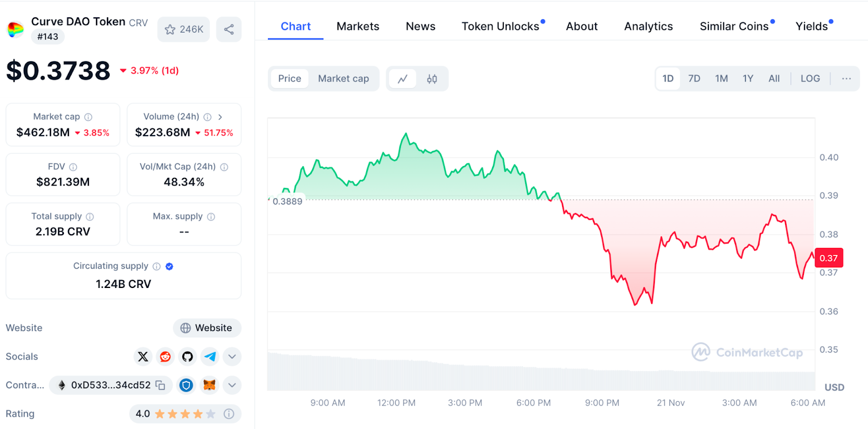Viewport: 868px width, 429px height.
Task: Click the verified circulating supply badge
Action: pos(169,266)
